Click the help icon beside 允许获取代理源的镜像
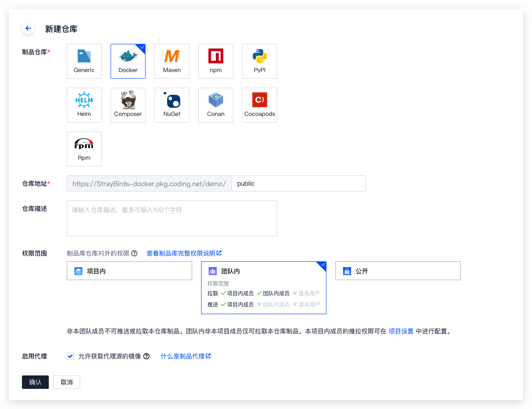 click(x=146, y=356)
